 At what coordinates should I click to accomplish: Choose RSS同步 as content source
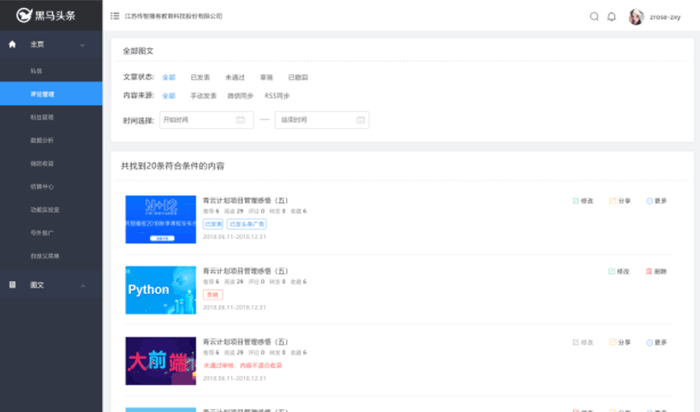[277, 96]
